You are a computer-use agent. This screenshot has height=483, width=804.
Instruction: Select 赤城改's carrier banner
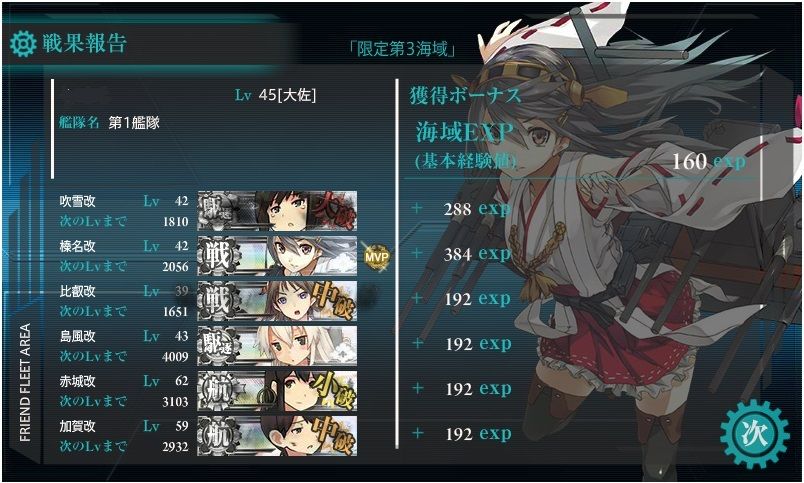(277, 391)
